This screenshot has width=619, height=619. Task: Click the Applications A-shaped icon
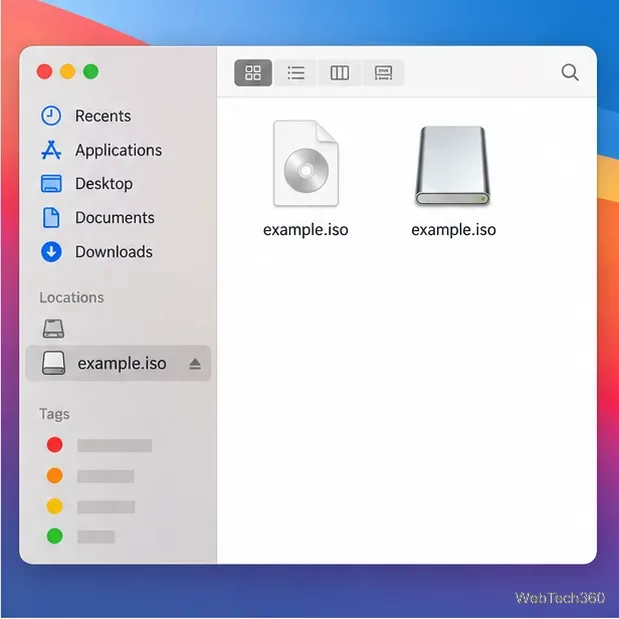[x=51, y=150]
